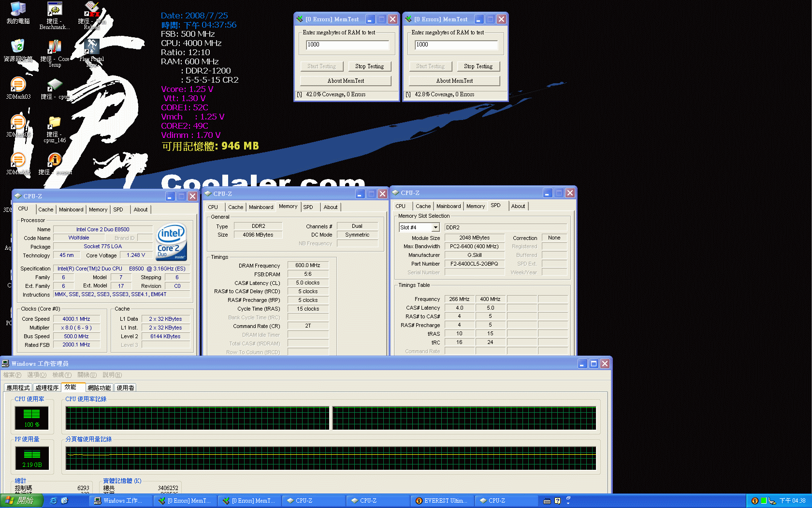The width and height of the screenshot is (812, 508).
Task: Open the Windows Start button
Action: (22, 501)
